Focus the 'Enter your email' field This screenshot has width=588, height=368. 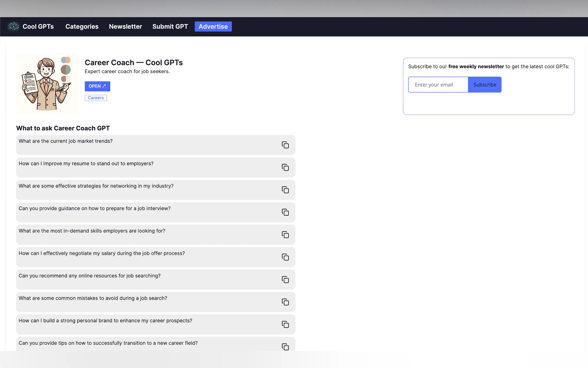click(x=438, y=85)
